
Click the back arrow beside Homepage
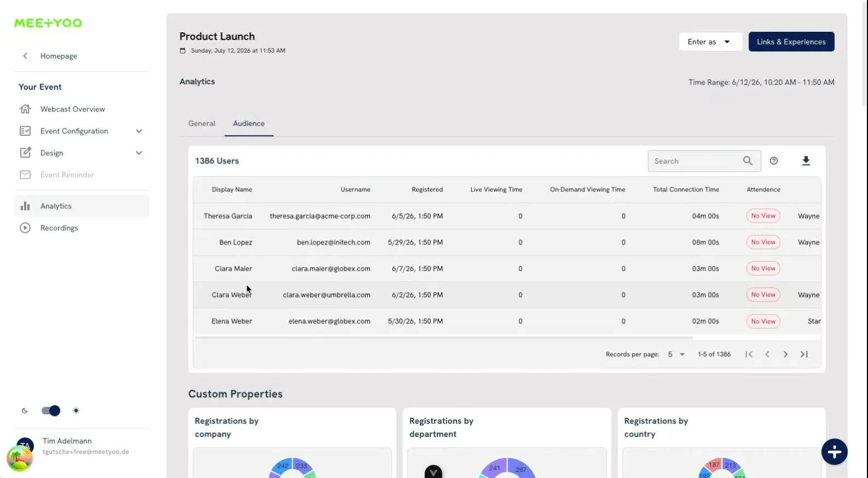25,56
